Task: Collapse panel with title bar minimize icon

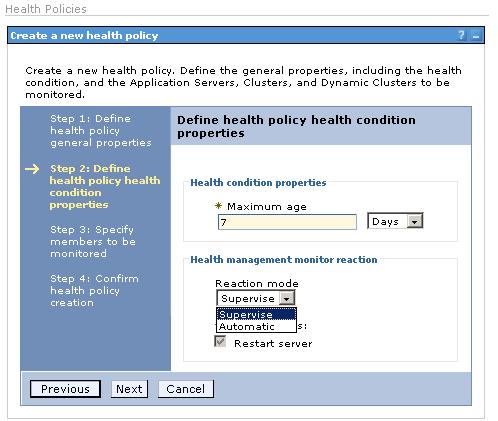Action: 476,36
